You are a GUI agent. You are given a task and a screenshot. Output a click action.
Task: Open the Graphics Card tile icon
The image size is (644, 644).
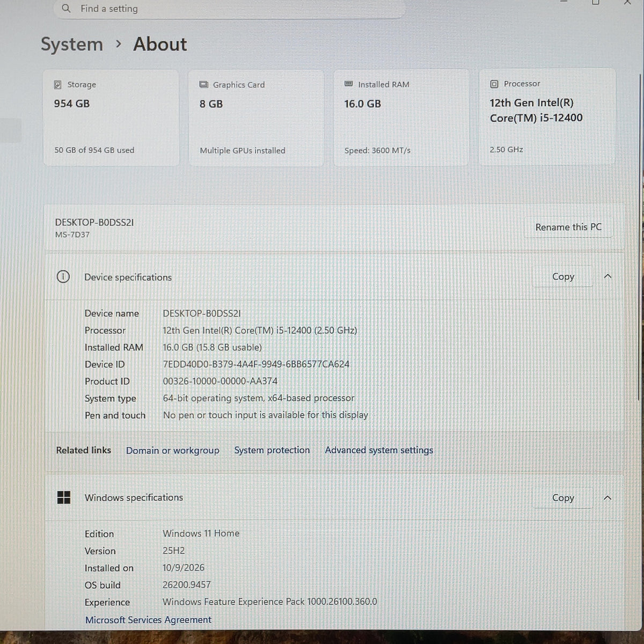204,85
